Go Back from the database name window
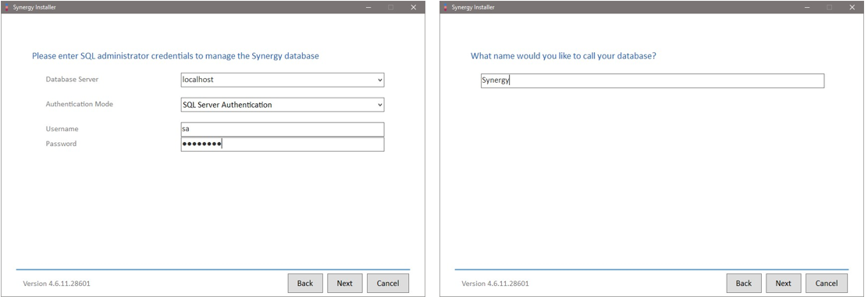Viewport: 868px width, 300px height. coord(743,284)
